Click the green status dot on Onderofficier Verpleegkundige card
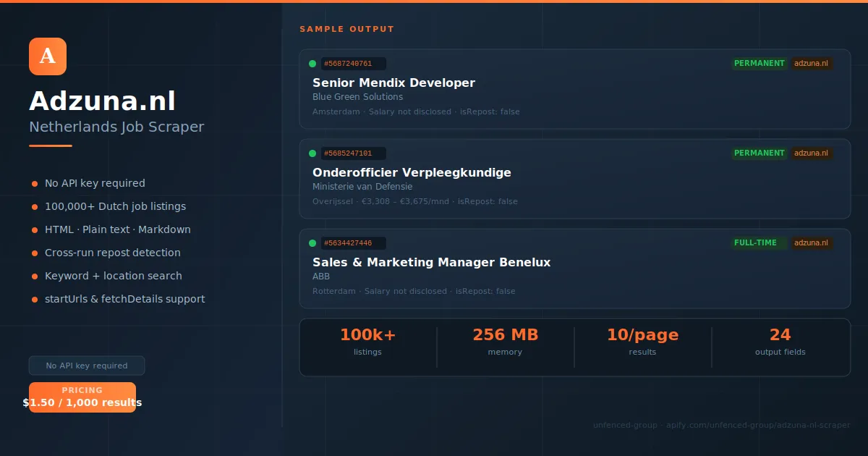The height and width of the screenshot is (456, 868). [311, 153]
